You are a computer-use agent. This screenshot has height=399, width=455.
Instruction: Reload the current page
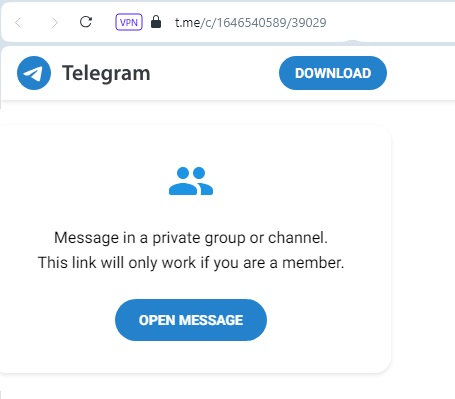[x=86, y=22]
